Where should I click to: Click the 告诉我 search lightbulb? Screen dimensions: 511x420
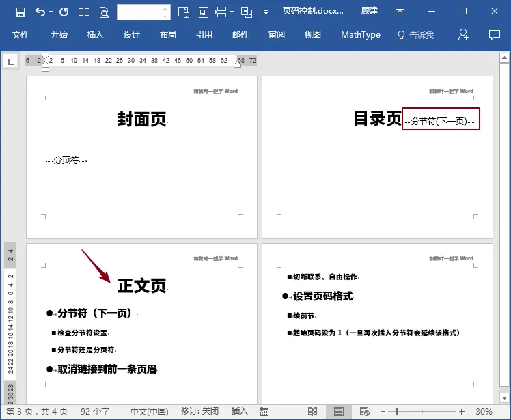[x=416, y=35]
